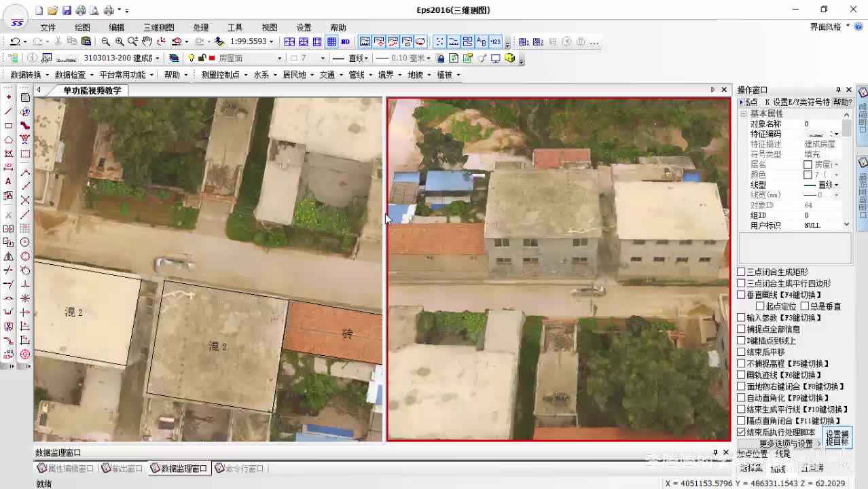The image size is (868, 489).
Task: Click the Paste clipboard icon
Action: point(86,41)
